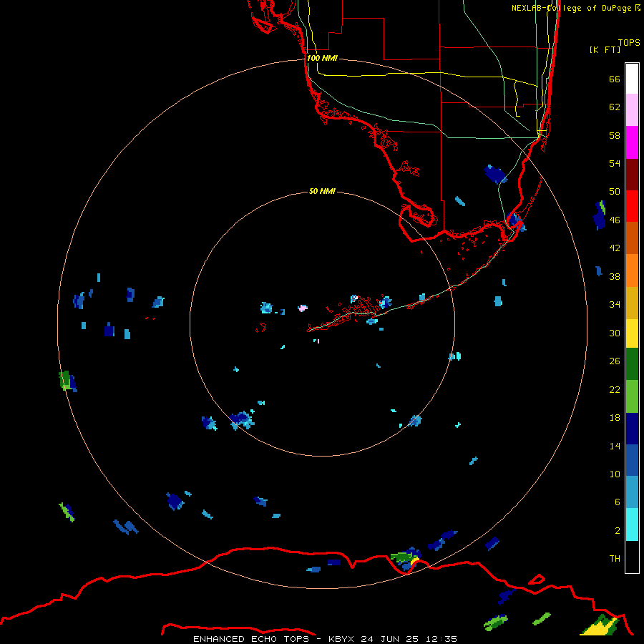Click the 46 legend value
The image size is (644, 644).
coord(615,220)
